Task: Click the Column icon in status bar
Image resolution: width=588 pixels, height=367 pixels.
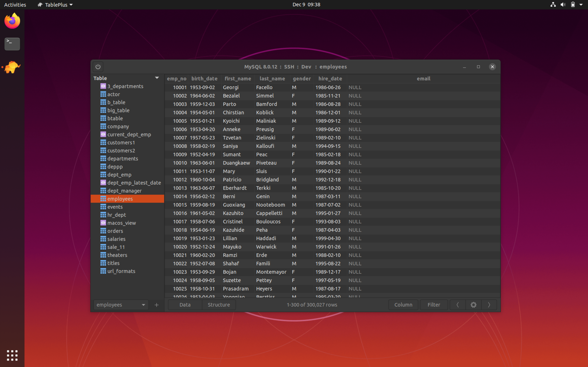Action: [402, 304]
